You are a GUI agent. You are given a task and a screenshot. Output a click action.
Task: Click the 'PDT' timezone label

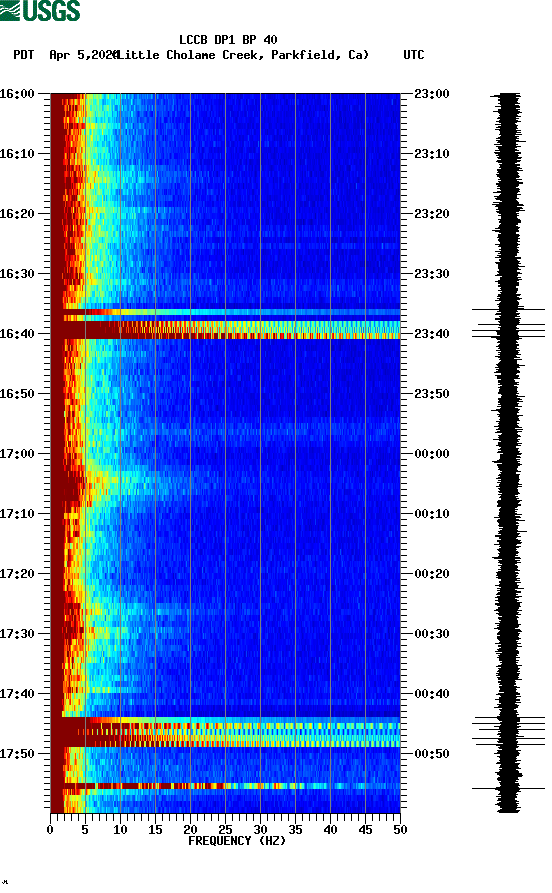pos(23,55)
